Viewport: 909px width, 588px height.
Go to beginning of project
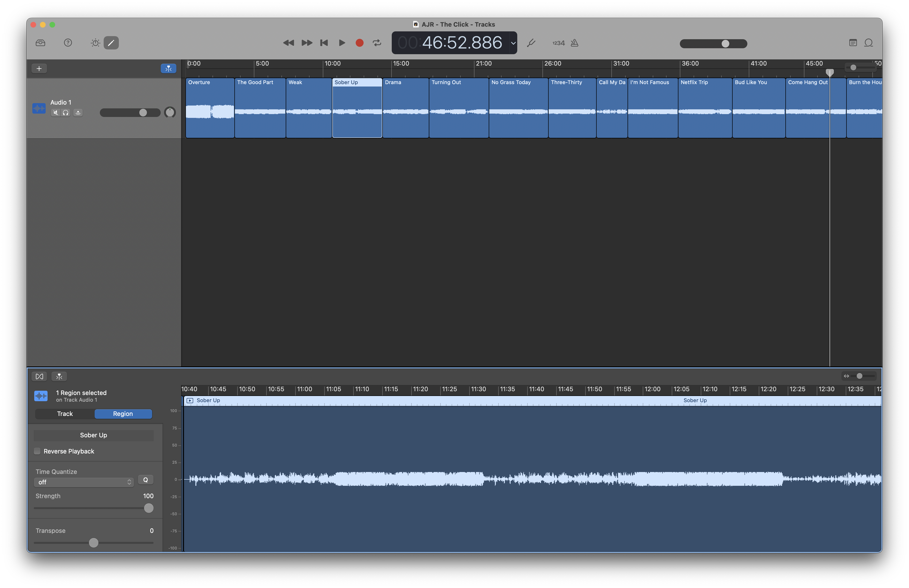324,43
